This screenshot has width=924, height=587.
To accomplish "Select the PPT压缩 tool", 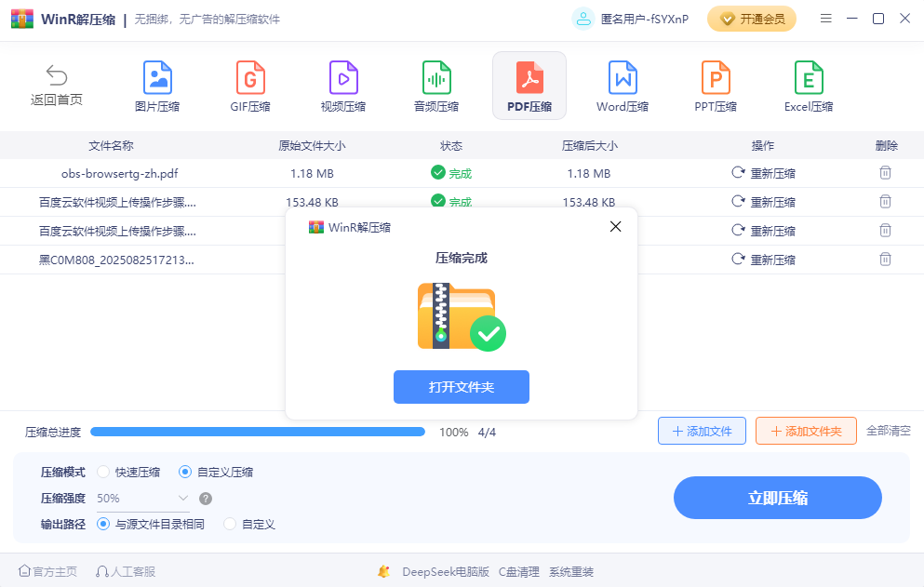I will click(715, 86).
